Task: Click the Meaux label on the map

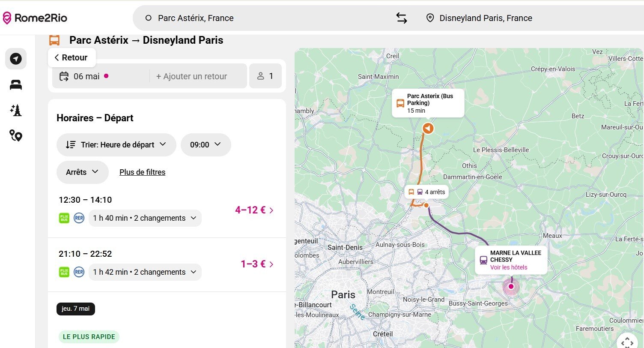Action: (x=552, y=235)
